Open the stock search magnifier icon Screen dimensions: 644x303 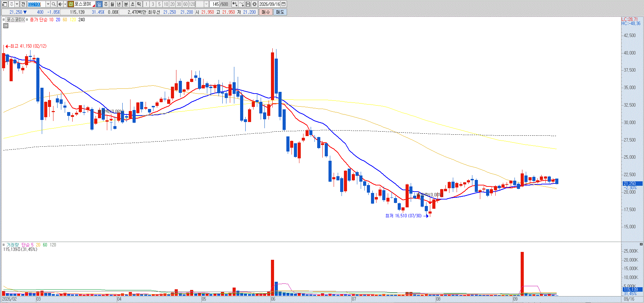coord(54,4)
